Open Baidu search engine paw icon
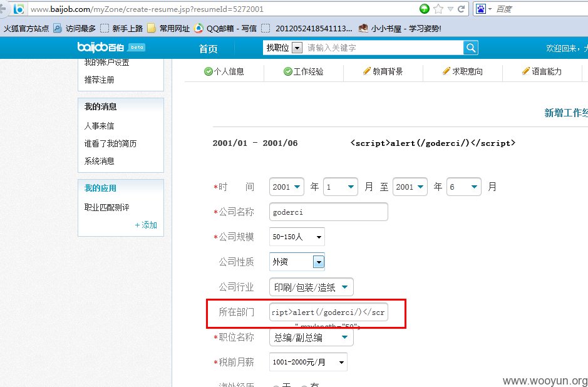588x387 pixels. (x=481, y=9)
